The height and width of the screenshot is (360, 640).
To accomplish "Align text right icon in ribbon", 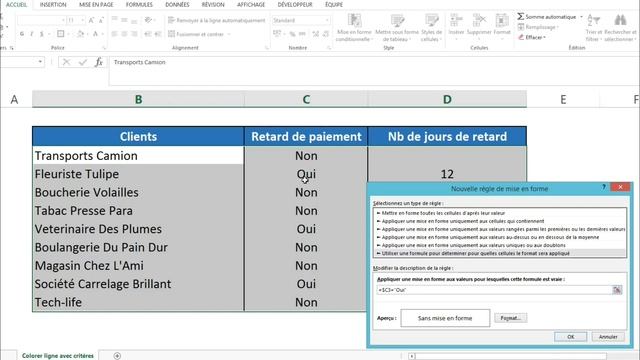I will (x=134, y=34).
